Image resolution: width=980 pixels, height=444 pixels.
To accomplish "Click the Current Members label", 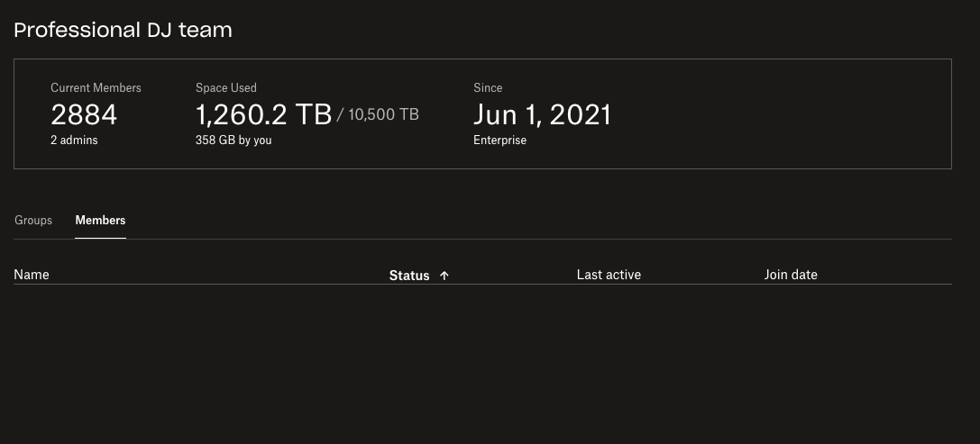I will [x=96, y=88].
